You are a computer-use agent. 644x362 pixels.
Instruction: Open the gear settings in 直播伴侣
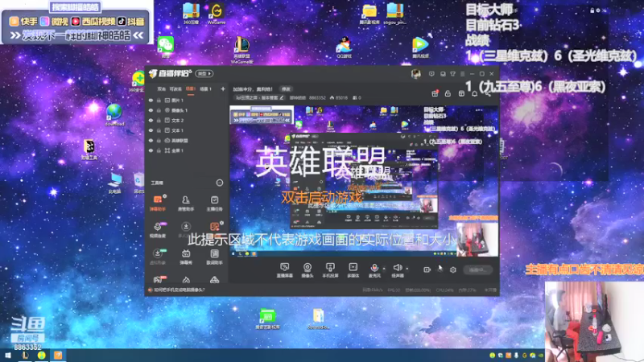click(x=453, y=269)
